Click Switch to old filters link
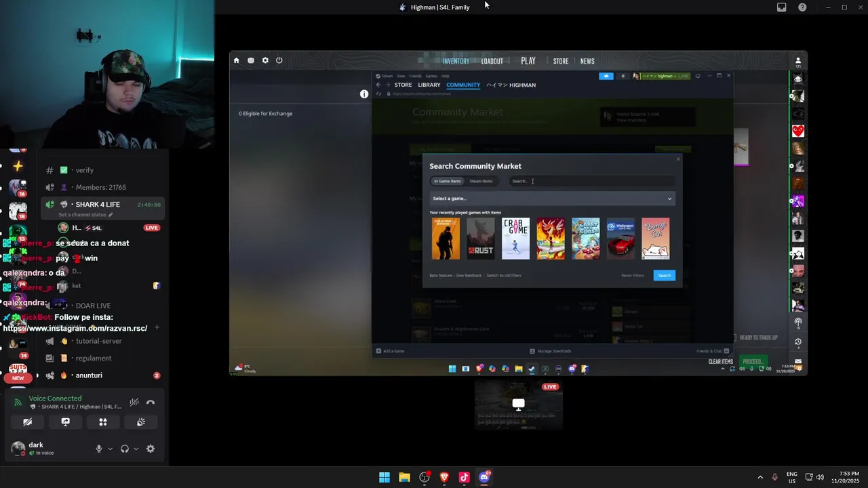 pos(504,275)
